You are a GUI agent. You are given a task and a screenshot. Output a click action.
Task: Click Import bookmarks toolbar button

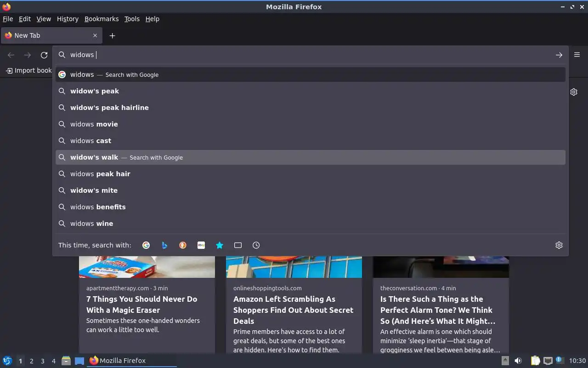pos(28,70)
